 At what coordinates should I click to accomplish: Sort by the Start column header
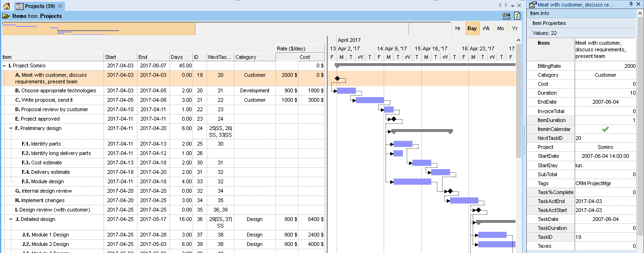120,57
